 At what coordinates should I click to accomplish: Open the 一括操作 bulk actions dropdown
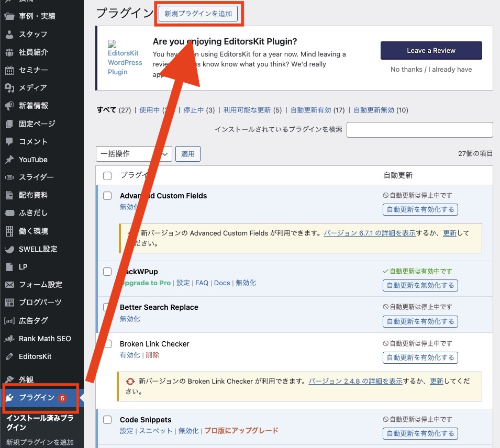tap(133, 153)
